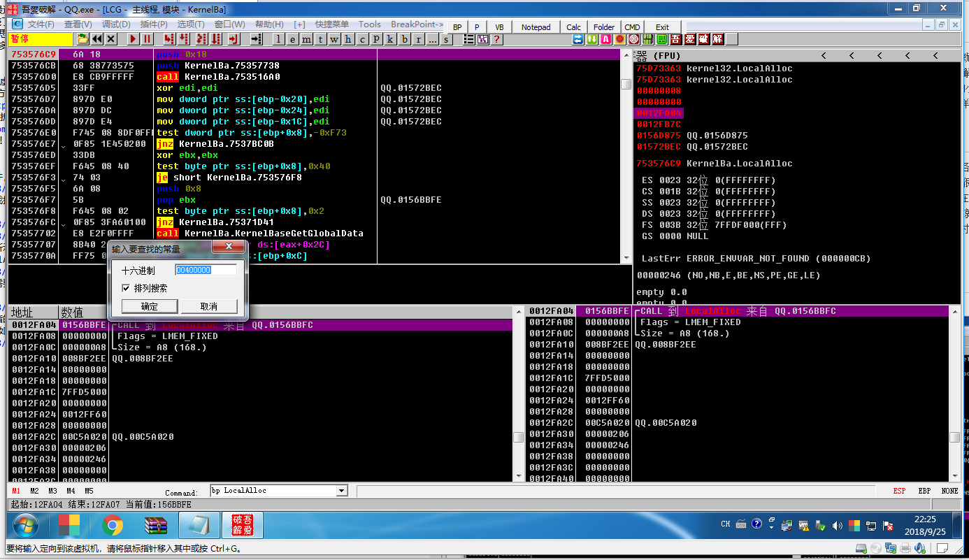Select M3 memory tab at bottom

pyautogui.click(x=52, y=491)
